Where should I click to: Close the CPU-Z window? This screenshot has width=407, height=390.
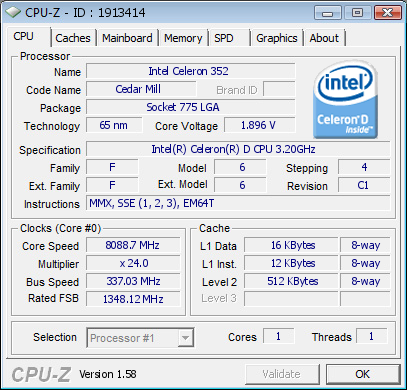387,13
